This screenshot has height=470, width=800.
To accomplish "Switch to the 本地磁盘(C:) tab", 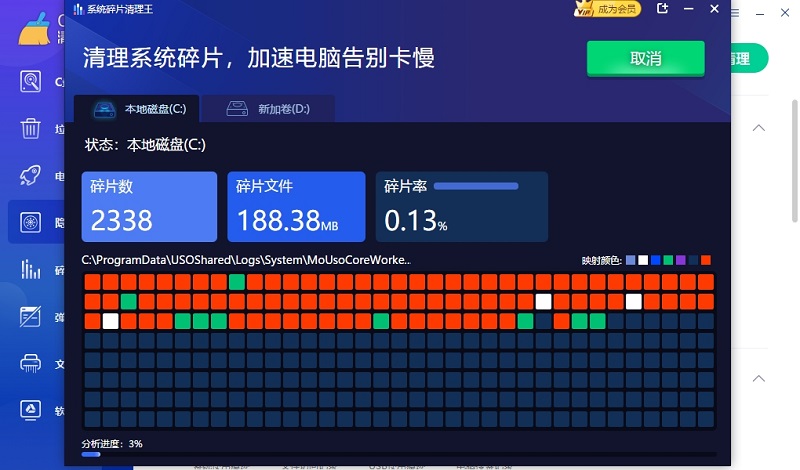I will click(137, 109).
